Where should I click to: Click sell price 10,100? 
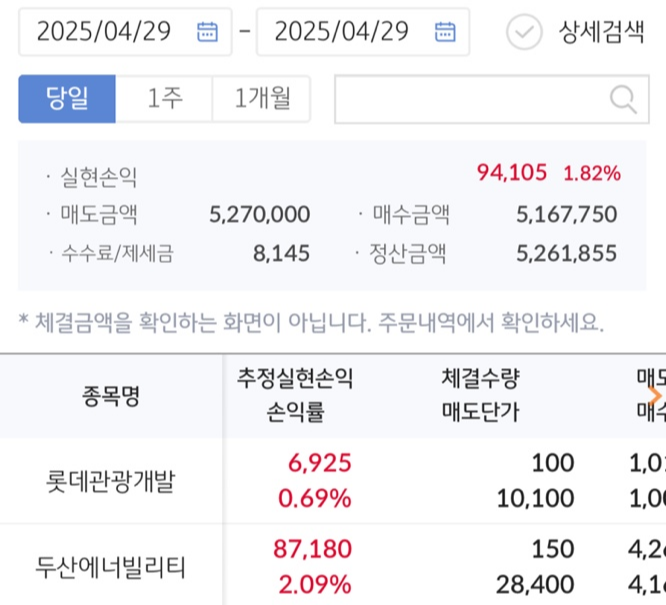pyautogui.click(x=536, y=498)
